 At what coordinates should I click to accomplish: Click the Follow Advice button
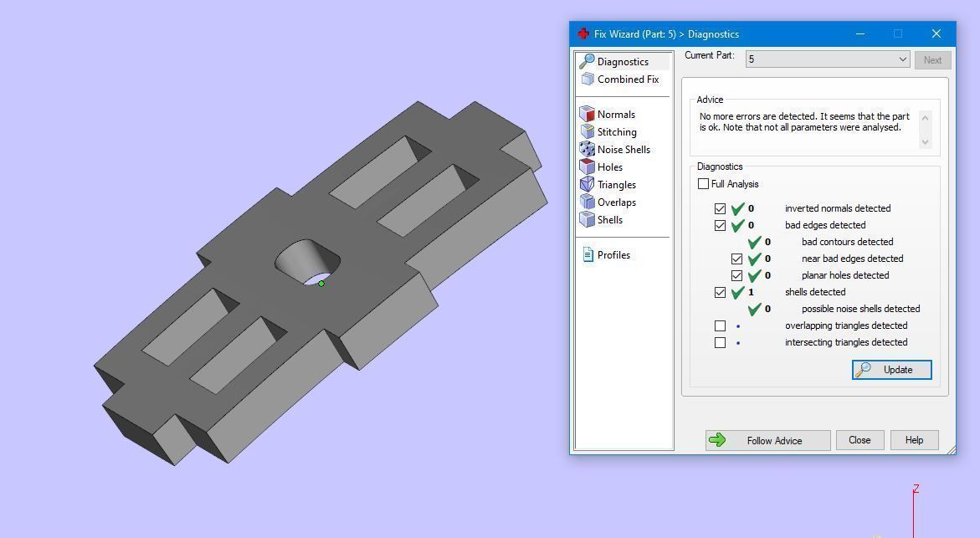click(x=768, y=440)
